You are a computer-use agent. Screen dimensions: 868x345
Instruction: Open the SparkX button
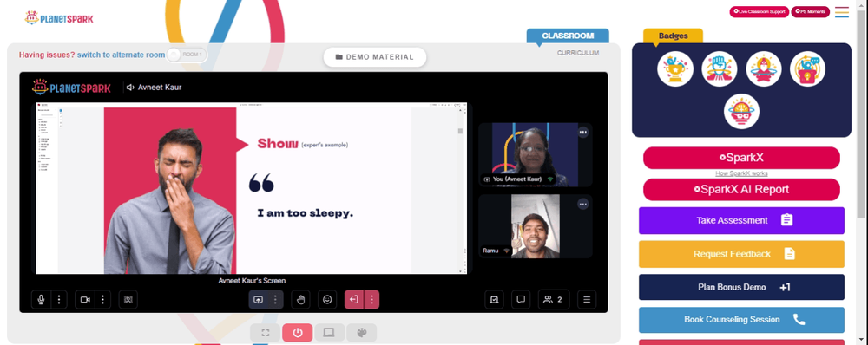click(x=741, y=158)
